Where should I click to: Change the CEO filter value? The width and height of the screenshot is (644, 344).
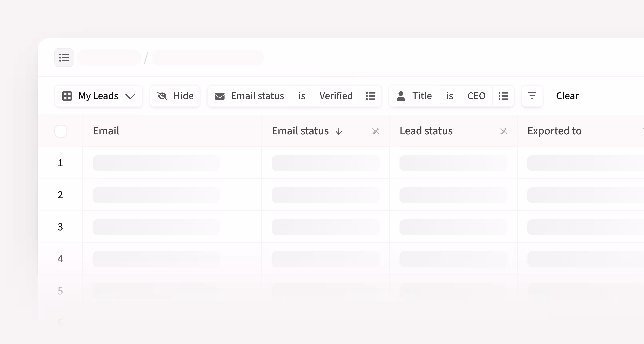pos(476,96)
